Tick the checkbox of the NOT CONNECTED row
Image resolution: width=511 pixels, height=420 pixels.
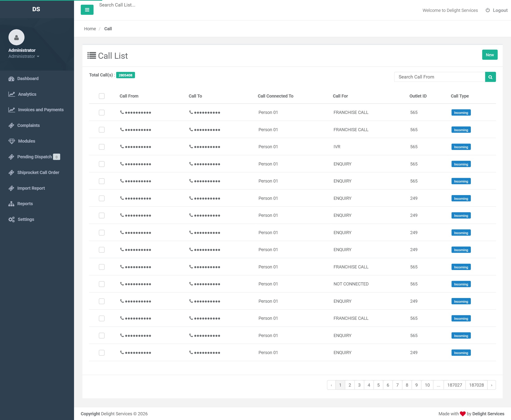[102, 284]
